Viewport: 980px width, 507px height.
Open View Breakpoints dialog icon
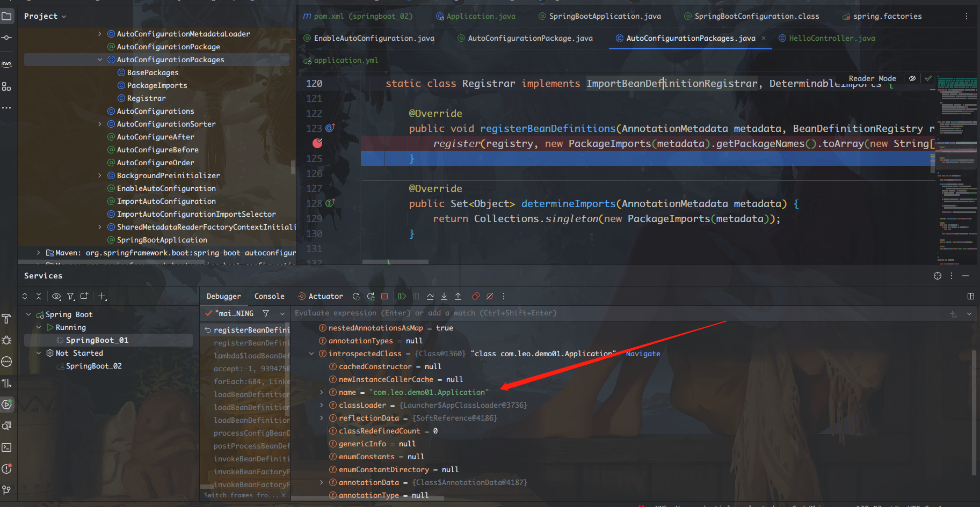click(476, 296)
